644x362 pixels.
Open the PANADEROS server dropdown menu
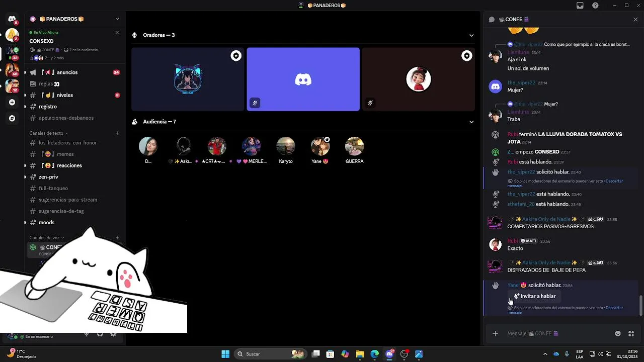tap(117, 19)
